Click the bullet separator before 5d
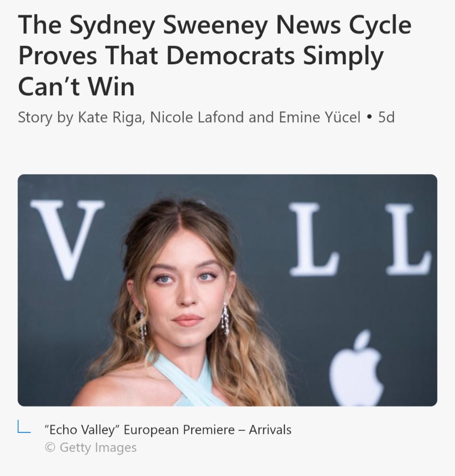 [369, 117]
